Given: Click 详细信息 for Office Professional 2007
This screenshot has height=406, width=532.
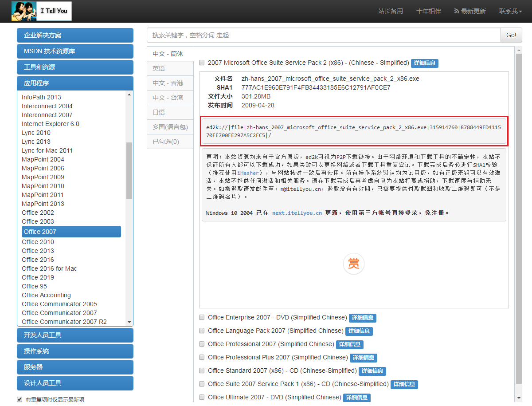Looking at the screenshot, I should pyautogui.click(x=350, y=344).
